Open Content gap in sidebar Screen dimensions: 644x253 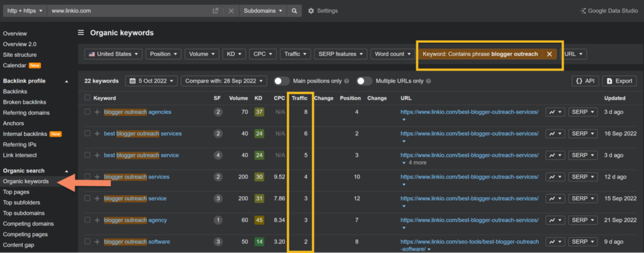[x=18, y=245]
